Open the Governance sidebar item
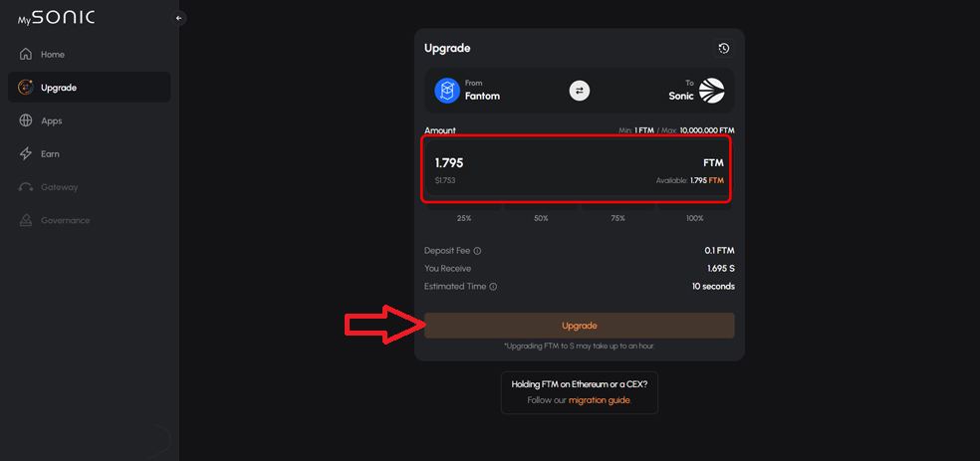 pyautogui.click(x=65, y=220)
